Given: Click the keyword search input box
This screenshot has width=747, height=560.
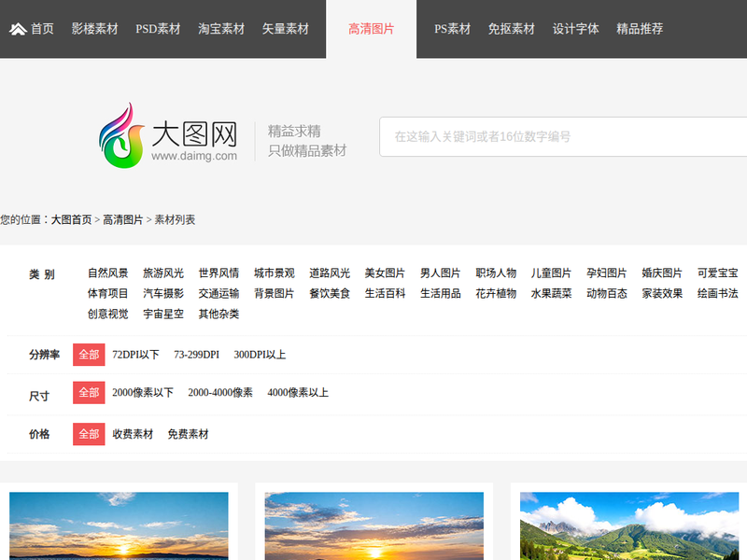Looking at the screenshot, I should pyautogui.click(x=563, y=136).
